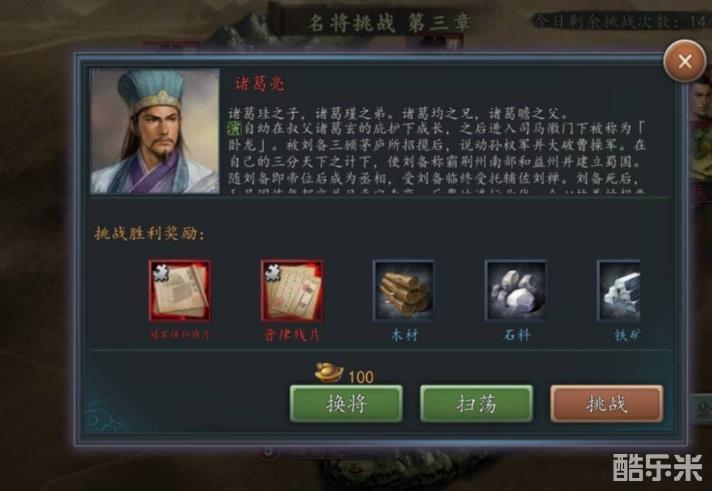Close the 诸葛亮 challenge dialog
Image resolution: width=712 pixels, height=491 pixels.
pos(684,61)
